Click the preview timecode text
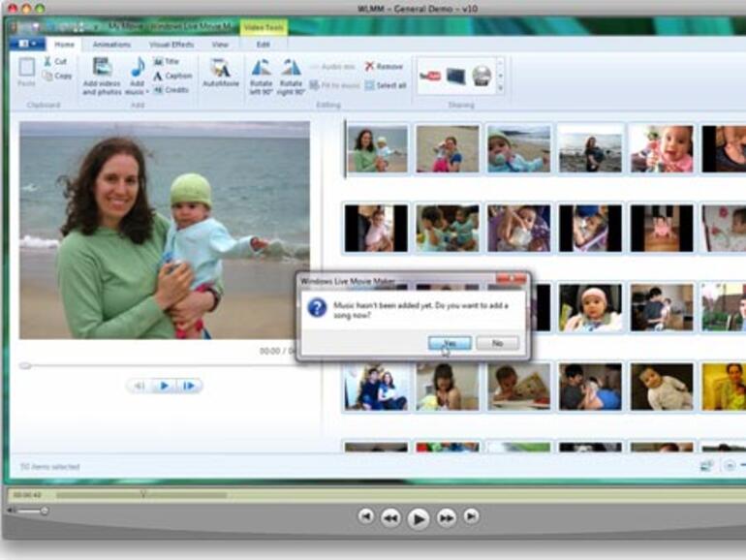This screenshot has height=560, width=746. [277, 351]
